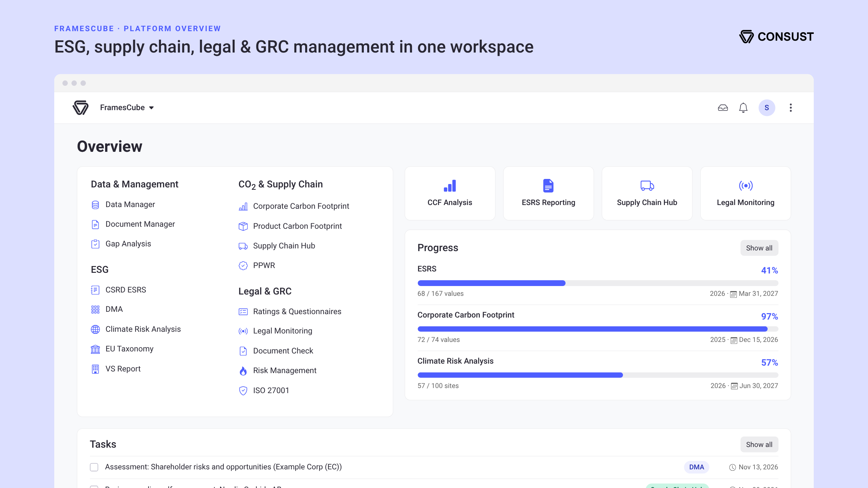Open Document Manager
The height and width of the screenshot is (488, 868).
[x=140, y=224]
